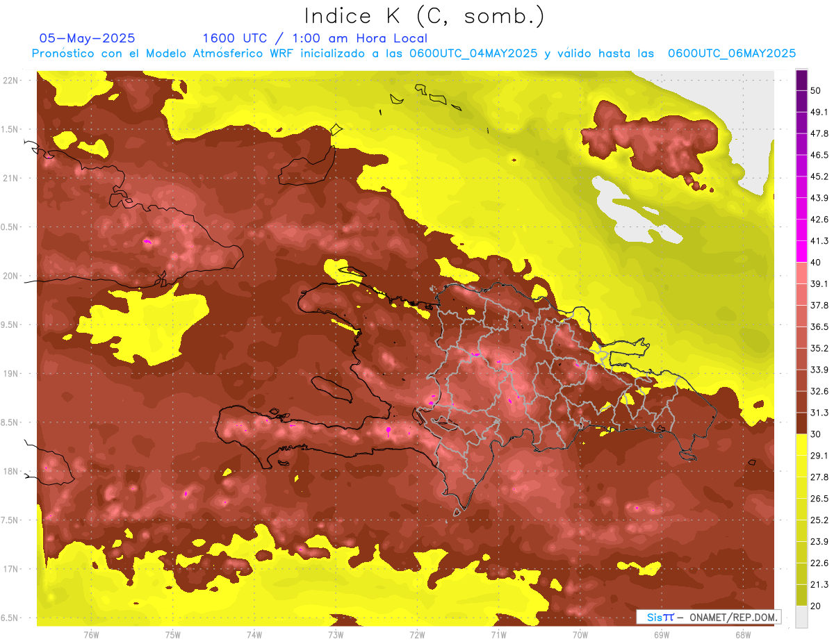Click the "39.1" color scale value

[x=819, y=283]
